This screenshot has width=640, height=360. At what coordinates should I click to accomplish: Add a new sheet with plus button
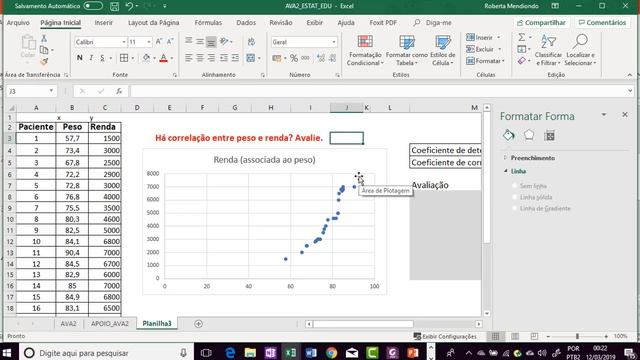(198, 324)
